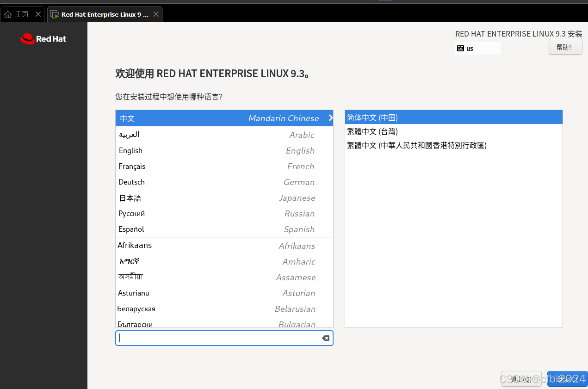
Task: Click the blue 继续 continue button
Action: click(x=567, y=379)
